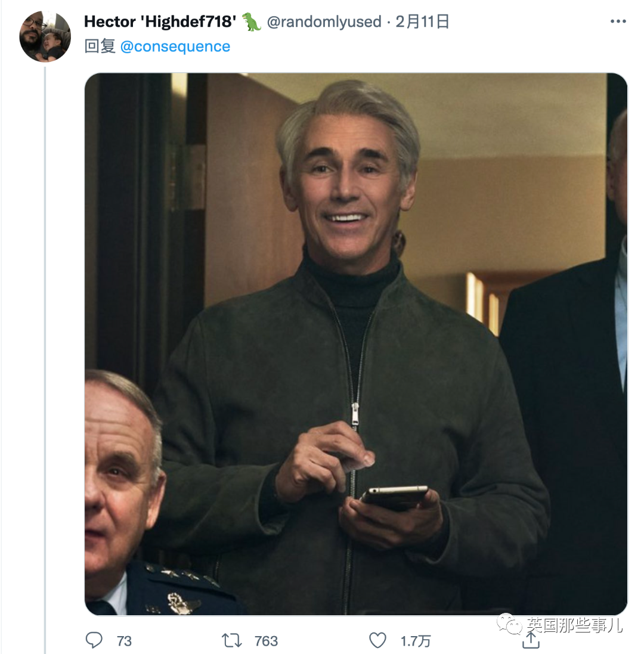Viewport: 644px width, 654px height.
Task: Click the 回复 label before the mention
Action: (100, 47)
